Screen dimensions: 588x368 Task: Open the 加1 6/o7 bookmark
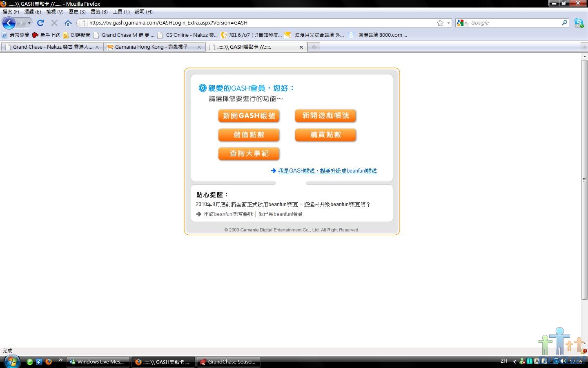tap(251, 35)
